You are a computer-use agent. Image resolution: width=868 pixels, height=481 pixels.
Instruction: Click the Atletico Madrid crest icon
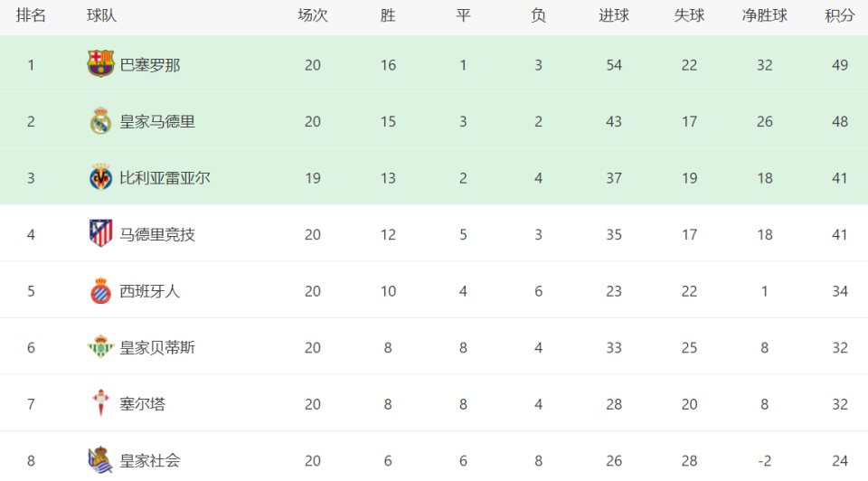pyautogui.click(x=100, y=233)
